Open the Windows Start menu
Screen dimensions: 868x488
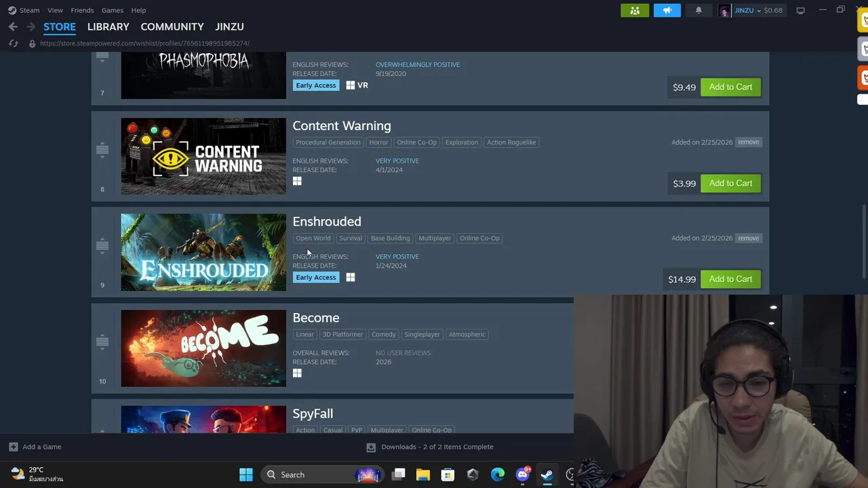click(x=246, y=474)
